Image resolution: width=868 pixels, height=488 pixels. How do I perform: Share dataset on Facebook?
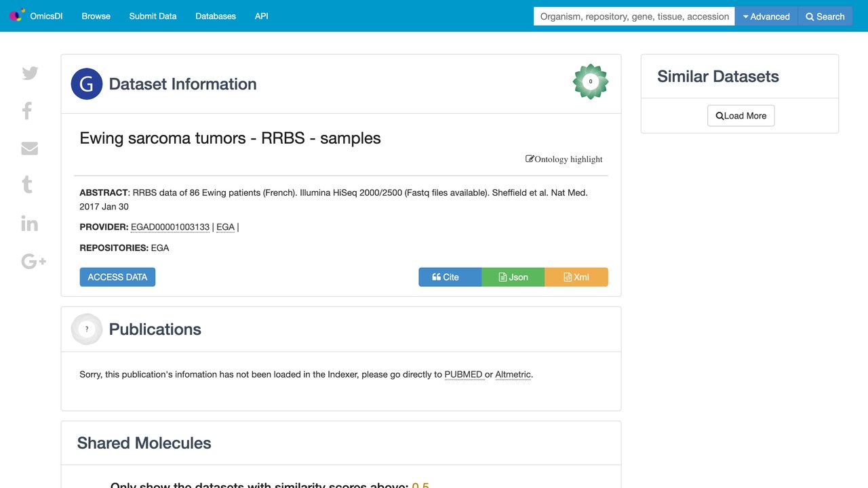click(27, 110)
